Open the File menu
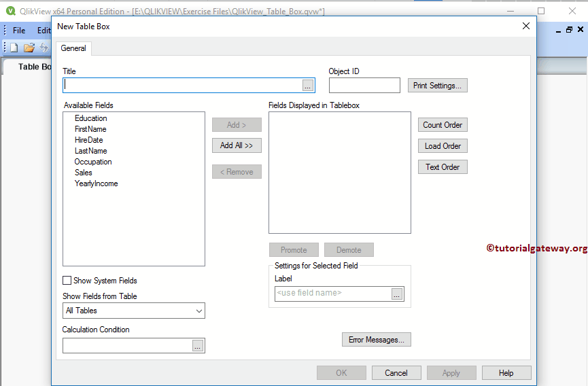Image resolution: width=588 pixels, height=386 pixels. [x=19, y=31]
